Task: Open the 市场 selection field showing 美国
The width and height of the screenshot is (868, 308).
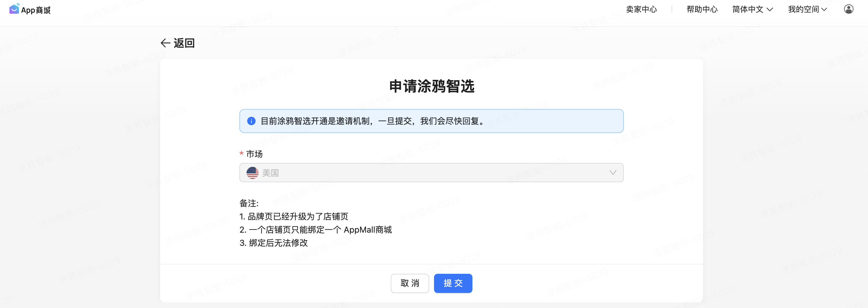Action: click(x=431, y=173)
